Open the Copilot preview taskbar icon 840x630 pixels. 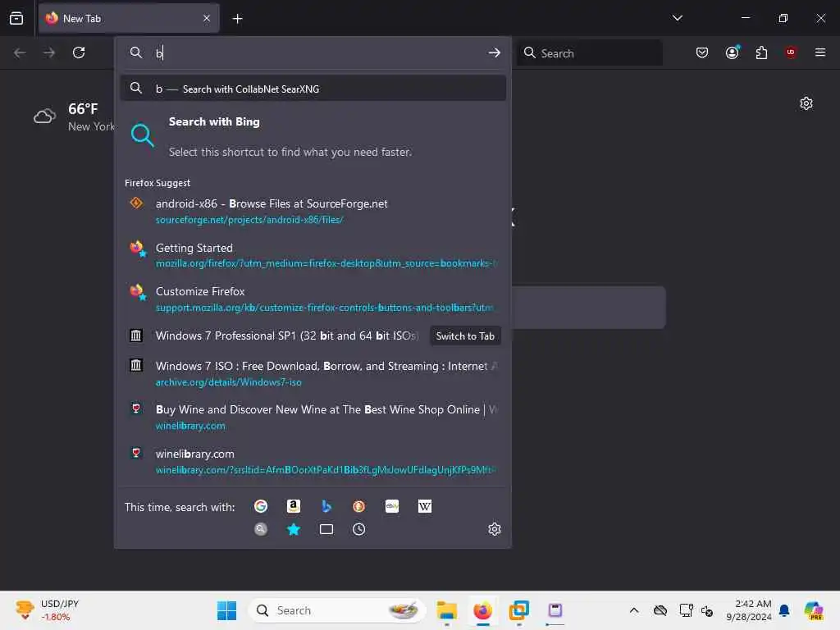pyautogui.click(x=814, y=610)
